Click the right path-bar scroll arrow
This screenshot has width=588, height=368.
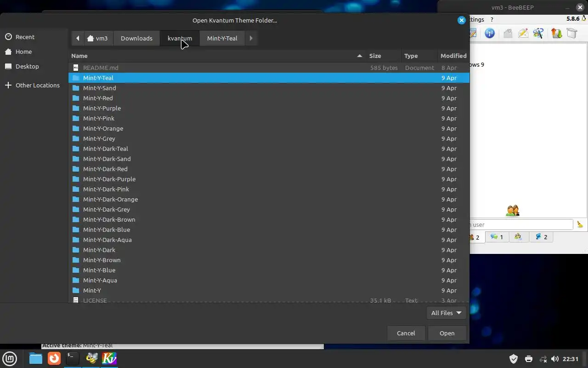tap(251, 38)
